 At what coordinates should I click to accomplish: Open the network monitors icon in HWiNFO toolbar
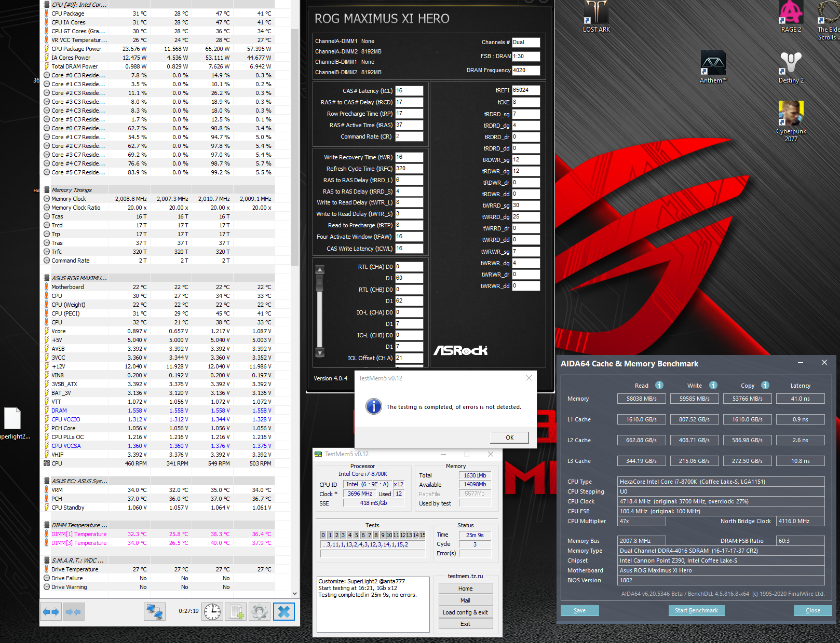coord(155,612)
